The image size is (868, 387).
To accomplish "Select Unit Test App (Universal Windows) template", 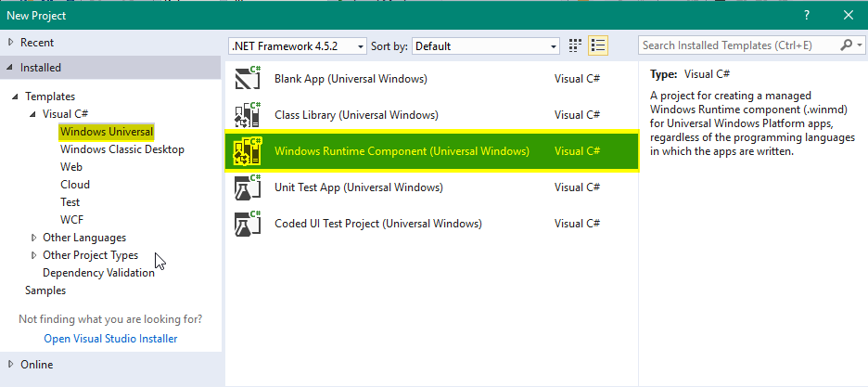I will (359, 187).
